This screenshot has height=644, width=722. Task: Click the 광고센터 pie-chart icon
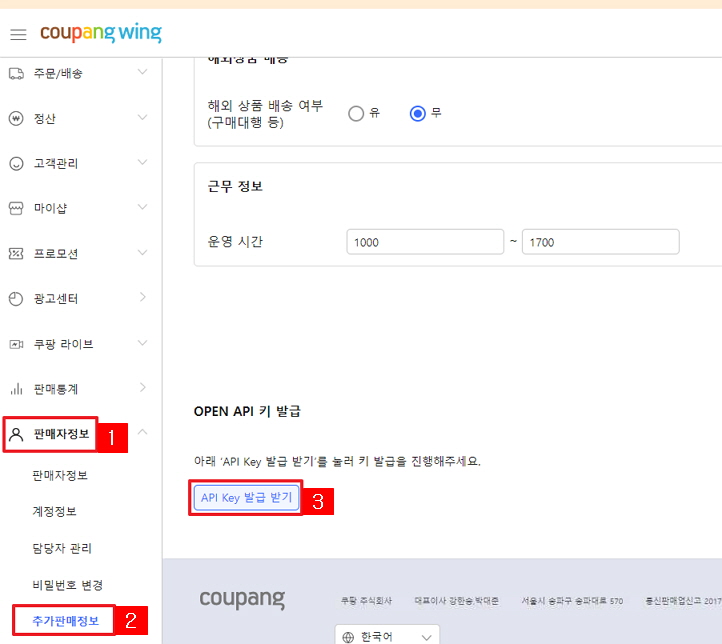click(16, 299)
